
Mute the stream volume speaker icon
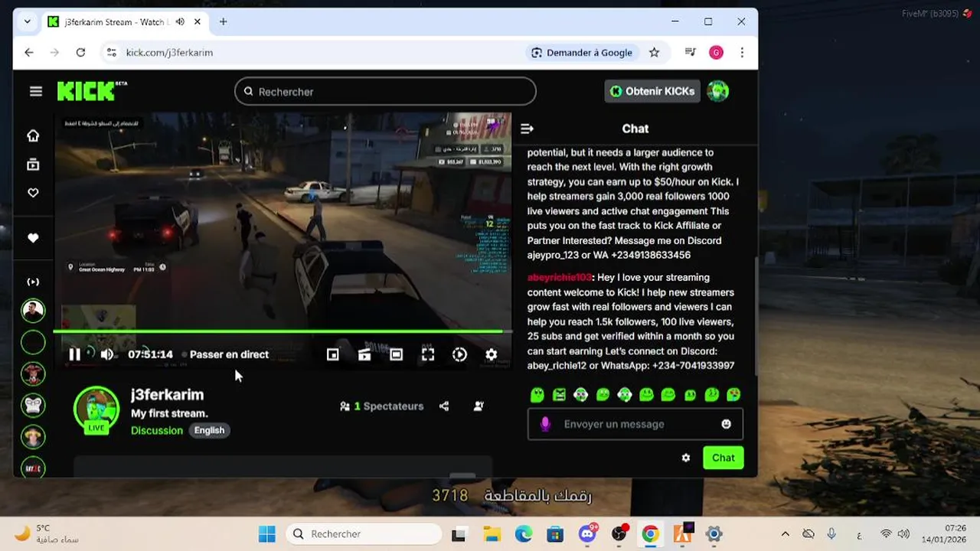coord(107,354)
